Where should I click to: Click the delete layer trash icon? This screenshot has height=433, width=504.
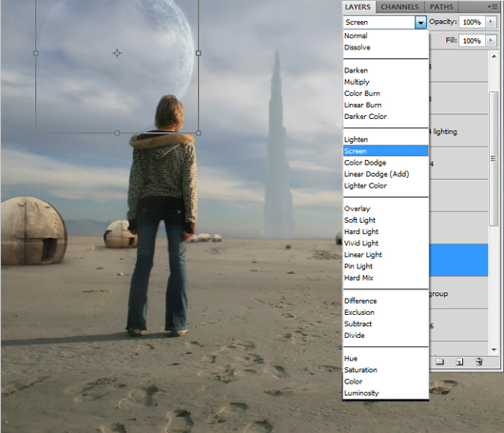click(x=479, y=362)
